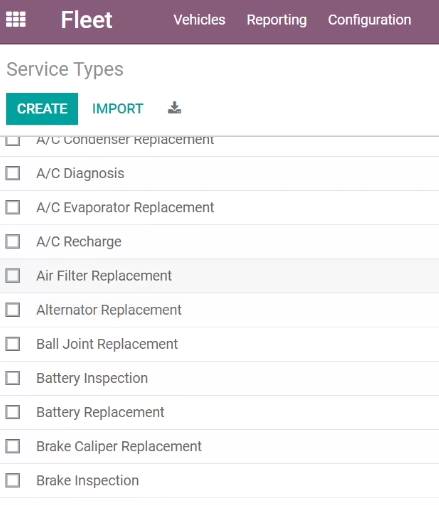Open the Reporting menu
Viewport: 439px width, 505px height.
[277, 20]
